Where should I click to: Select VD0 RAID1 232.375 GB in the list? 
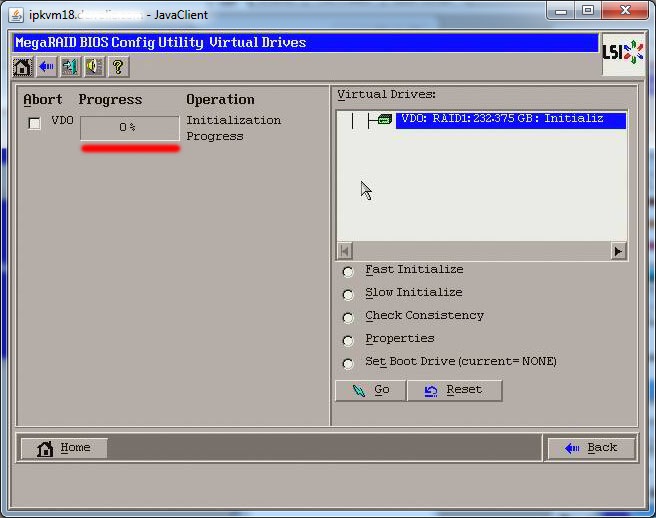511,120
